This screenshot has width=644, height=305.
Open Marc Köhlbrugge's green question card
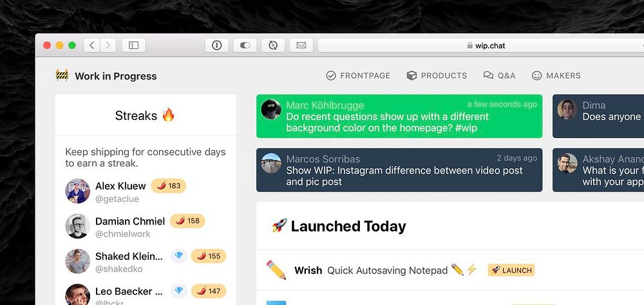(x=399, y=116)
